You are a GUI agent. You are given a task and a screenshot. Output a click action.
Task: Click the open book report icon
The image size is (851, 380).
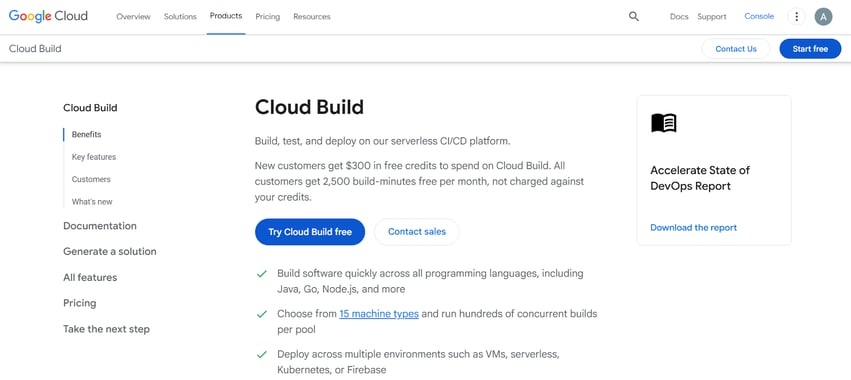pos(664,123)
